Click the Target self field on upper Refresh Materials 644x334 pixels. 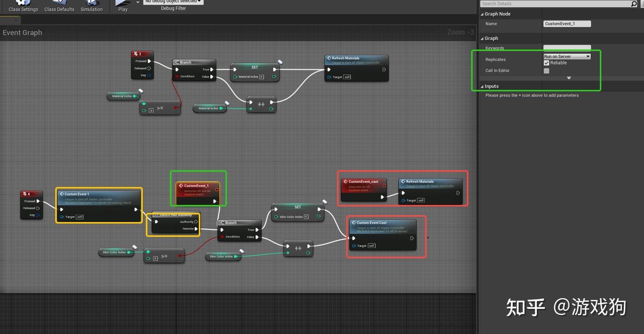(x=347, y=77)
